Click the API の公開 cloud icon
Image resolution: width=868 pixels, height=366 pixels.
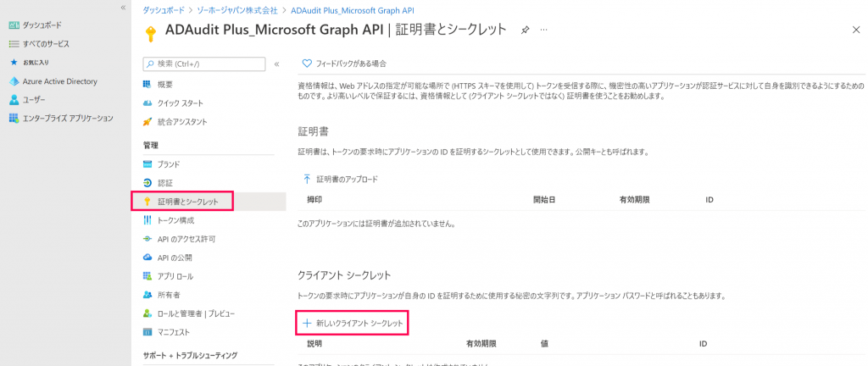click(147, 258)
